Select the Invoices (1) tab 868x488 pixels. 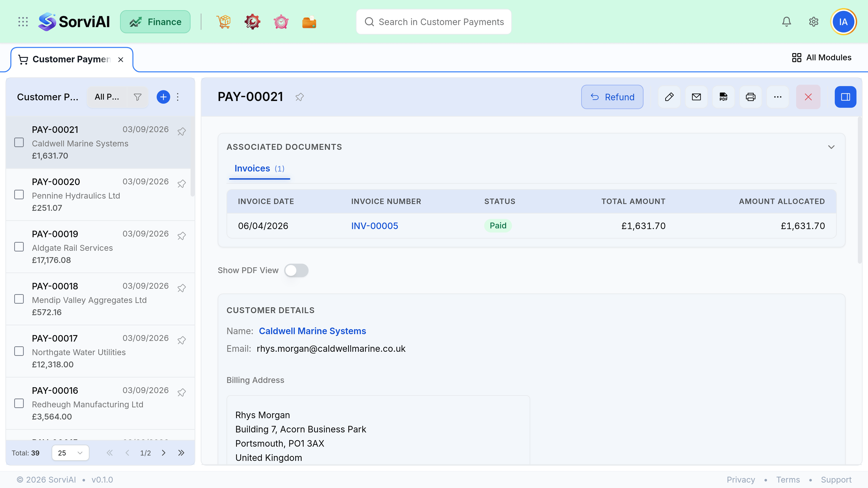pyautogui.click(x=259, y=169)
